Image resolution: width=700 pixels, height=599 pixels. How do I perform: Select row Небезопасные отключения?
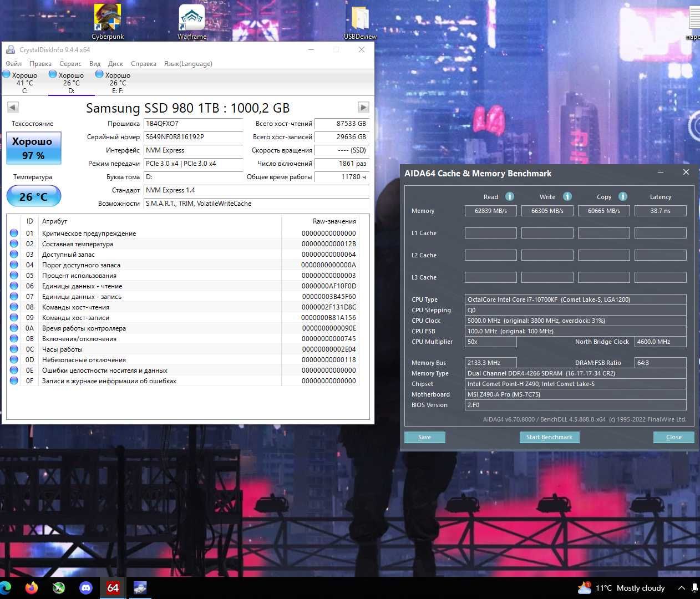coord(183,359)
